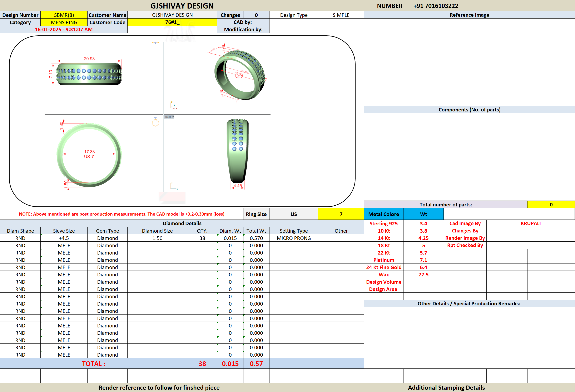This screenshot has width=575, height=392.
Task: Click the Wax weight value 77.5
Action: [x=423, y=275]
